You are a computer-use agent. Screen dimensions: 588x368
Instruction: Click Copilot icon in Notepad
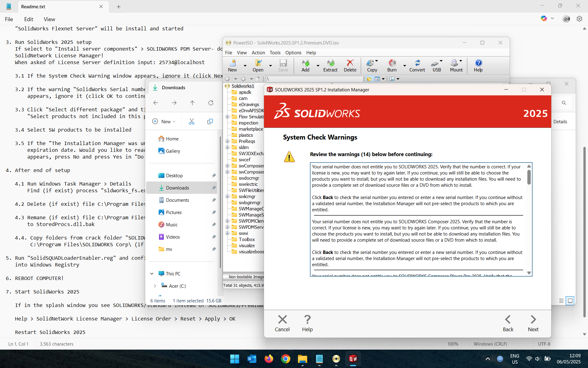[544, 18]
